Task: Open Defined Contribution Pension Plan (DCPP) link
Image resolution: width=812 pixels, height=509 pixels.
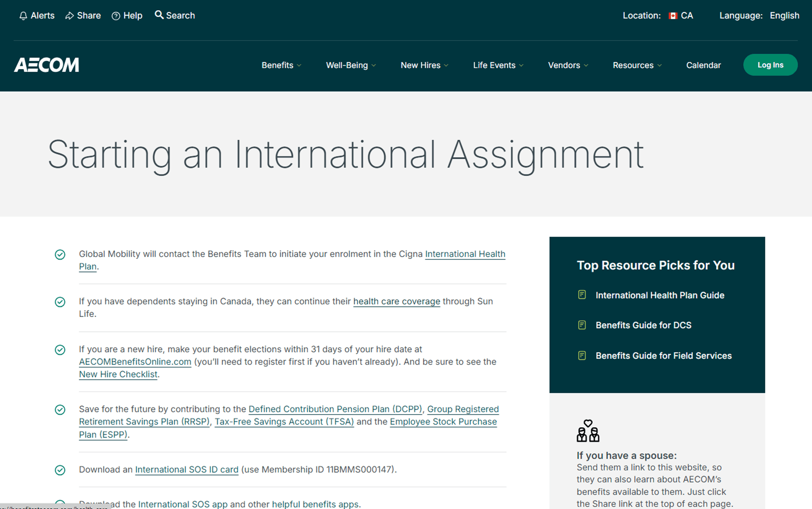Action: tap(335, 409)
